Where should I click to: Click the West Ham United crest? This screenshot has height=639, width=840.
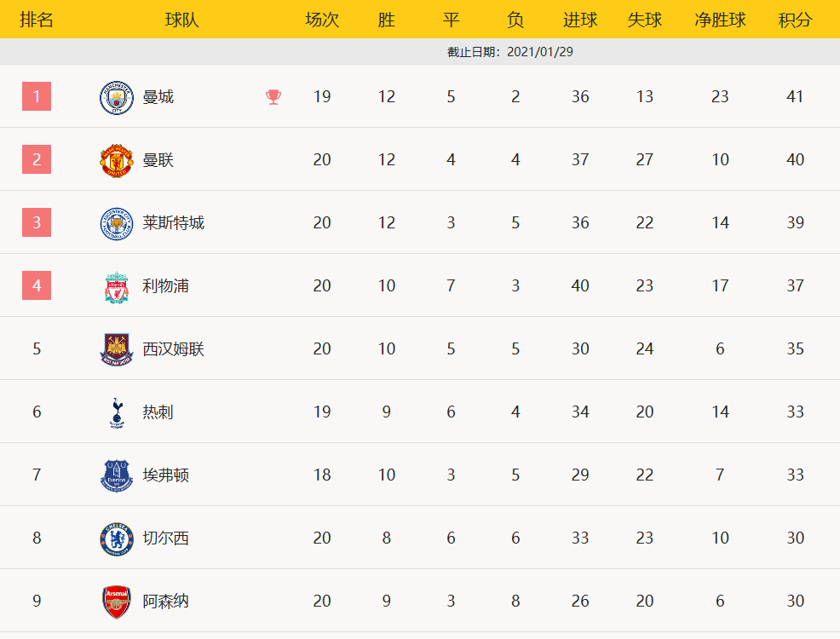(x=117, y=349)
